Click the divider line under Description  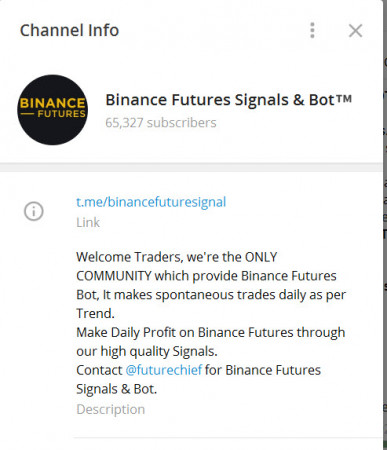coord(227,437)
